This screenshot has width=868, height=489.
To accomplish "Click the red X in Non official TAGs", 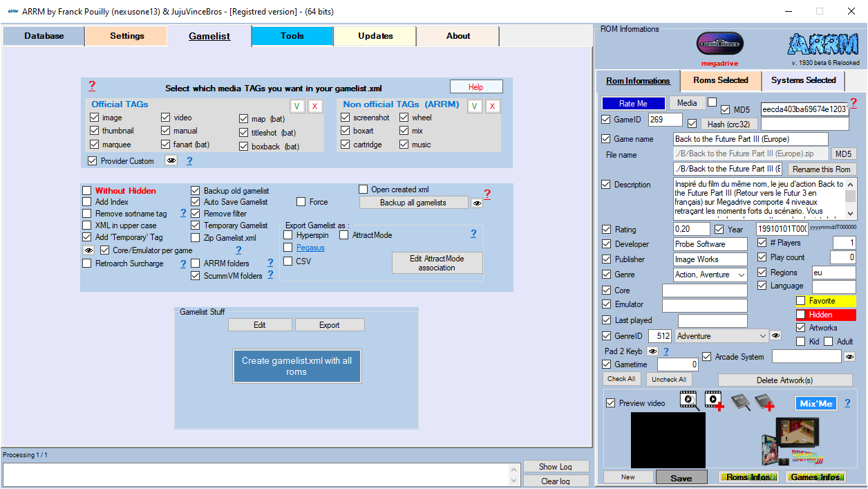I will pyautogui.click(x=493, y=106).
